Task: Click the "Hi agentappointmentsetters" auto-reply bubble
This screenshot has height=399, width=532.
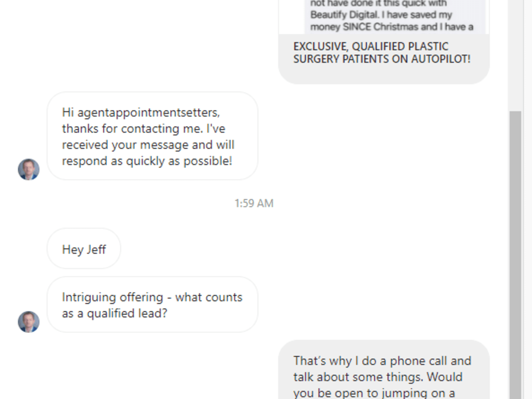Action: [153, 136]
